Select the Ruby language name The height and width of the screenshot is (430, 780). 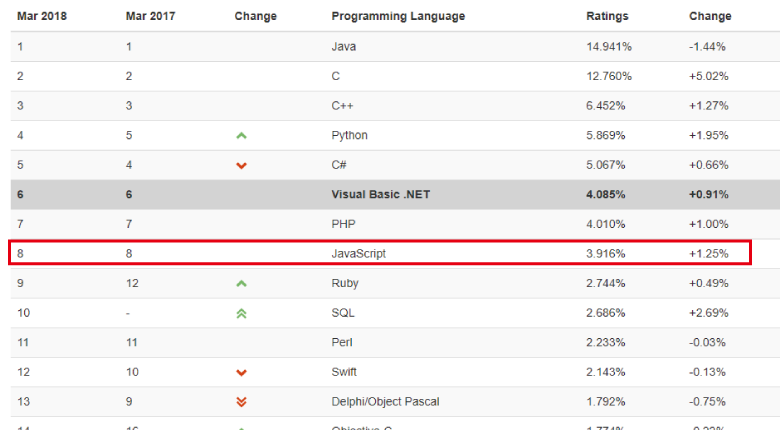[345, 283]
